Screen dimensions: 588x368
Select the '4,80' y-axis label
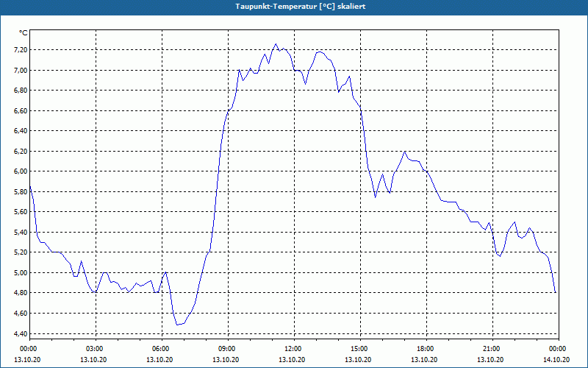coord(21,293)
